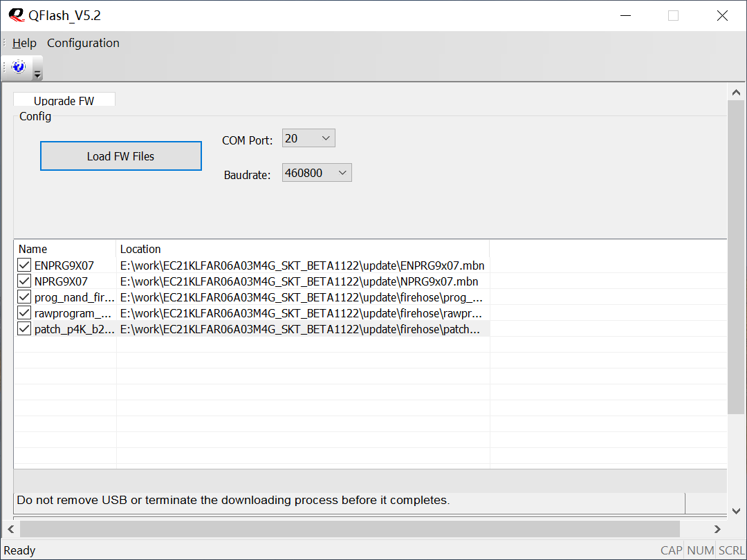Click the 'Do not remove USB' message
Screen dimensions: 747x560
point(234,500)
